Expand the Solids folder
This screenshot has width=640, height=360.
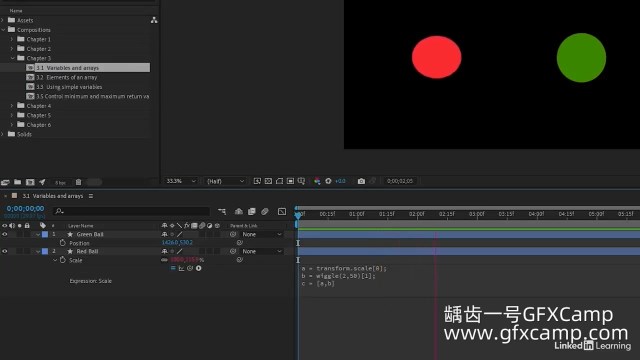pyautogui.click(x=2, y=134)
